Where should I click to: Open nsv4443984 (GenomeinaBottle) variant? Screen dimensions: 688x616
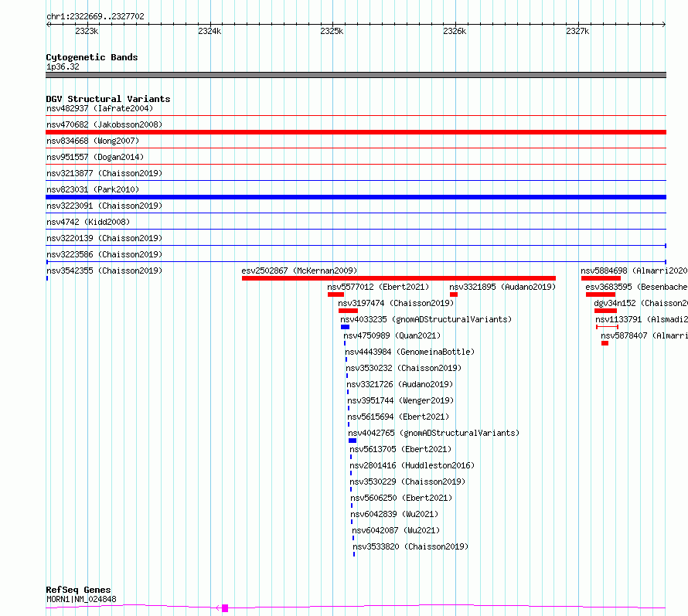point(410,352)
